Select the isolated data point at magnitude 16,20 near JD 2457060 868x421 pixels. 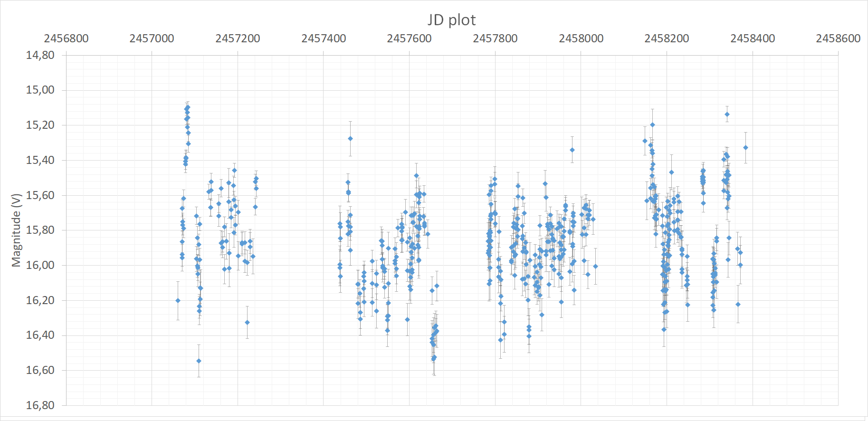pyautogui.click(x=178, y=300)
